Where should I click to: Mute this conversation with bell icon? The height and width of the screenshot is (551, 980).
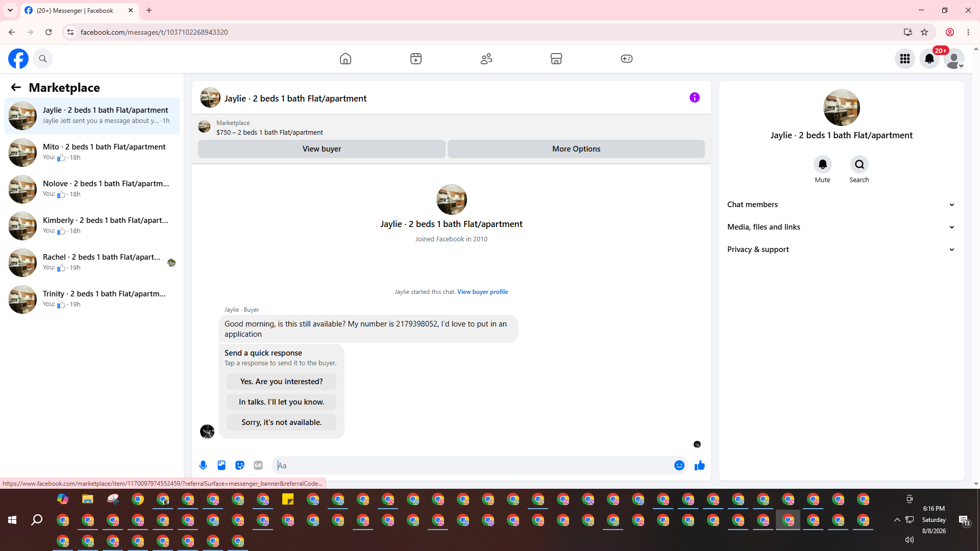(x=823, y=164)
